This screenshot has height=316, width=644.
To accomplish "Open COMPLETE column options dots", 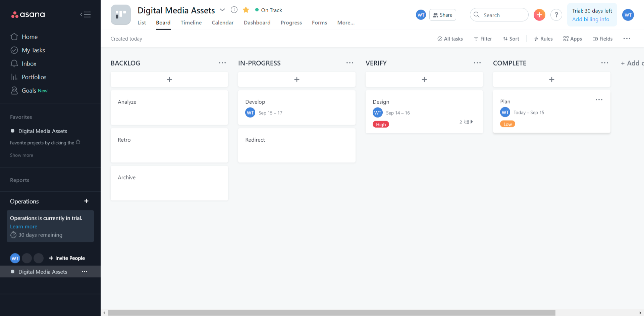I will (605, 63).
